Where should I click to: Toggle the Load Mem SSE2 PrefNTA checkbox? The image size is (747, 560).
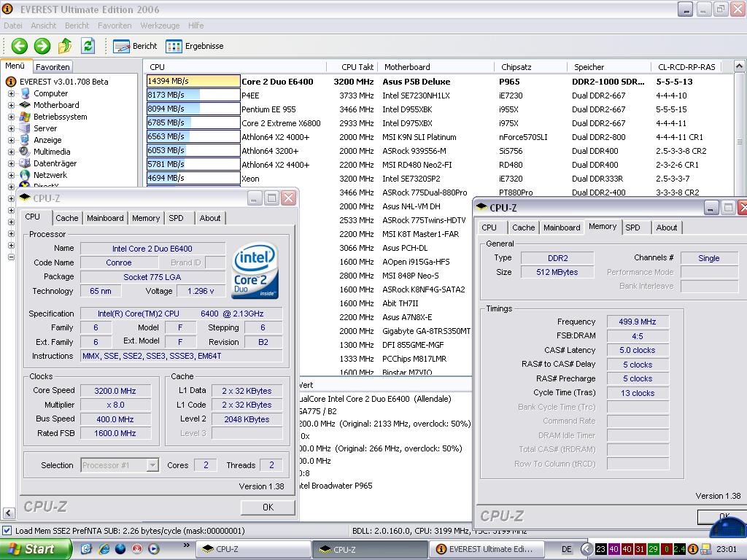pos(7,531)
